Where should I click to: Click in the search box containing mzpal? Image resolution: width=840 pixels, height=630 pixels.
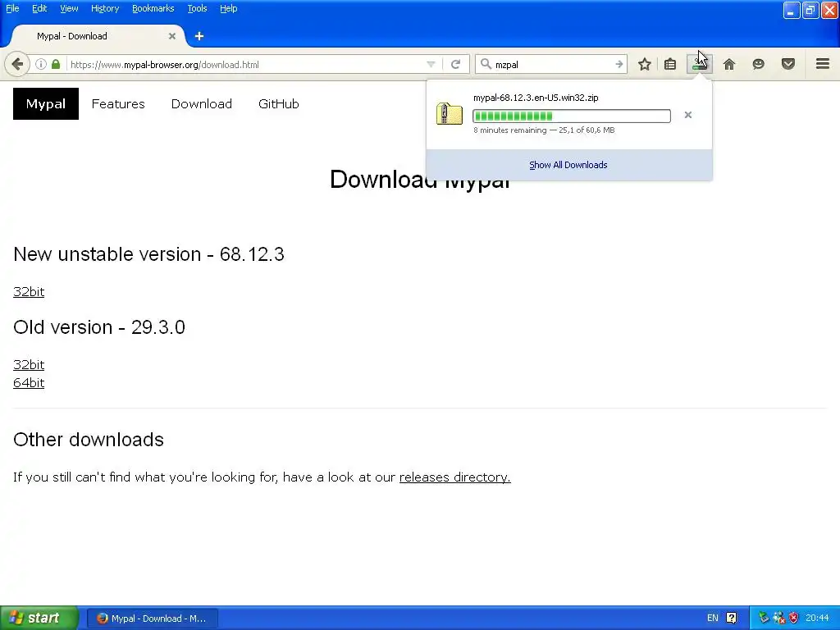click(552, 64)
